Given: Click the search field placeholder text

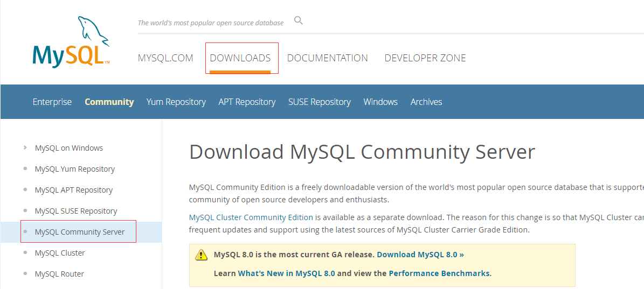Looking at the screenshot, I should [211, 23].
